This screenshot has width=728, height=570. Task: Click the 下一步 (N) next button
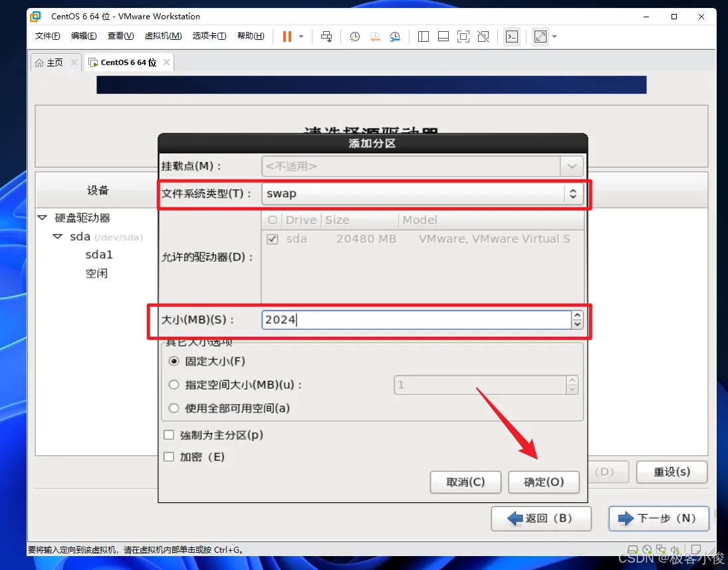click(659, 518)
